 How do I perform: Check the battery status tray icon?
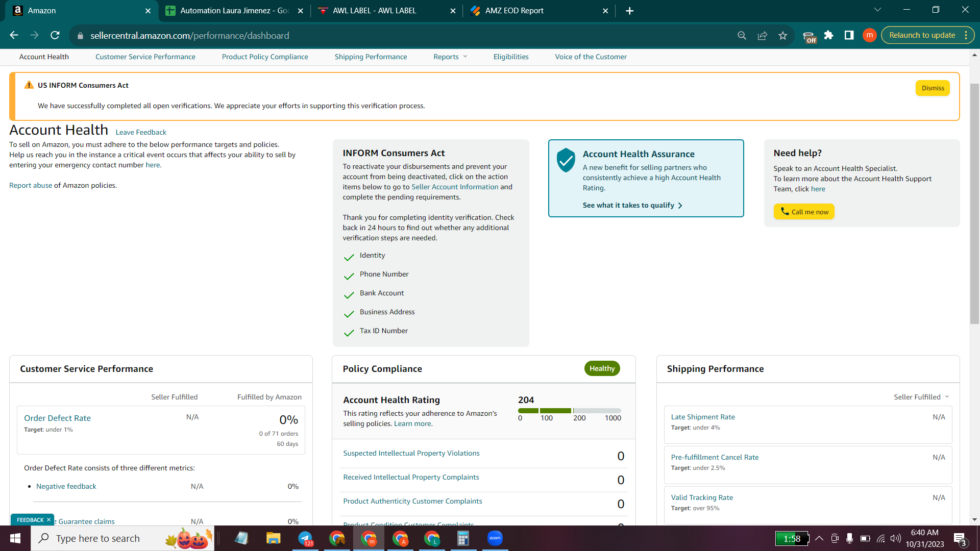(x=865, y=538)
